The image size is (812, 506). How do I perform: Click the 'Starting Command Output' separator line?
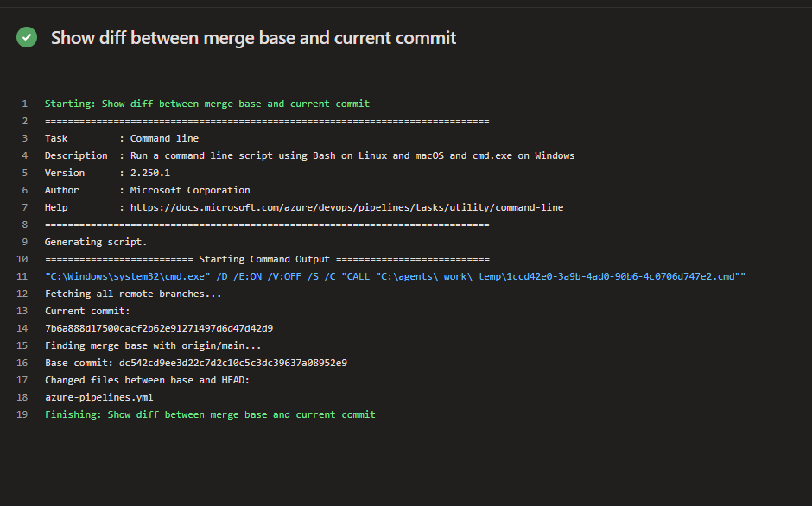[267, 259]
